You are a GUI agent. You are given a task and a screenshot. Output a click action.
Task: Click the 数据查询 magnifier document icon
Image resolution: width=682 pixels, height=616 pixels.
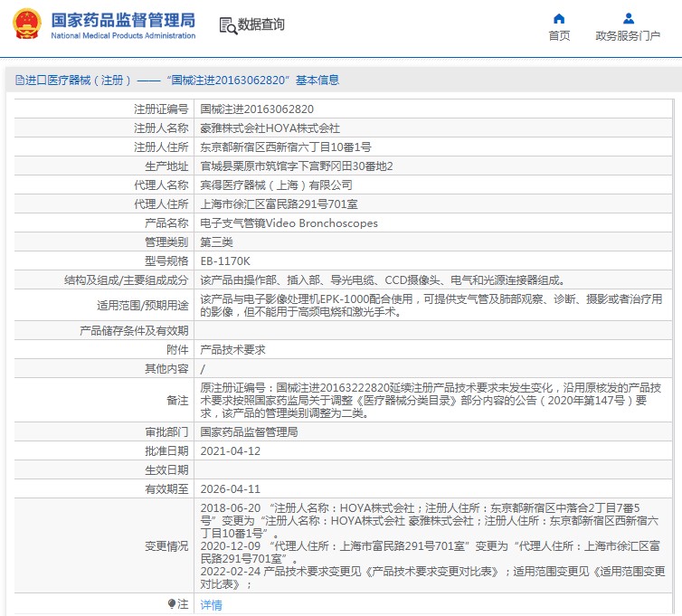pyautogui.click(x=227, y=25)
